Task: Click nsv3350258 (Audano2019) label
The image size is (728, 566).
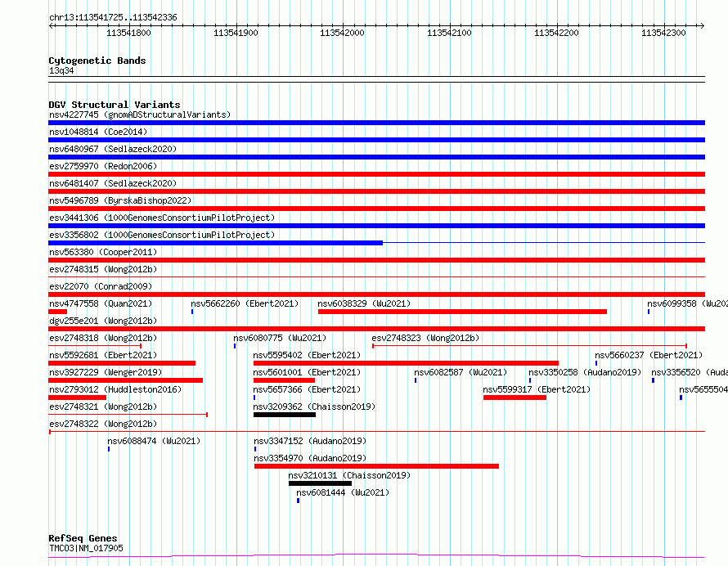Action: [x=585, y=372]
